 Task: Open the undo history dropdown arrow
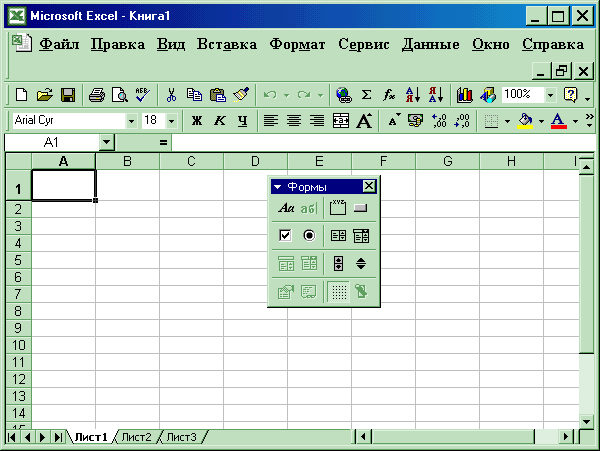(287, 95)
